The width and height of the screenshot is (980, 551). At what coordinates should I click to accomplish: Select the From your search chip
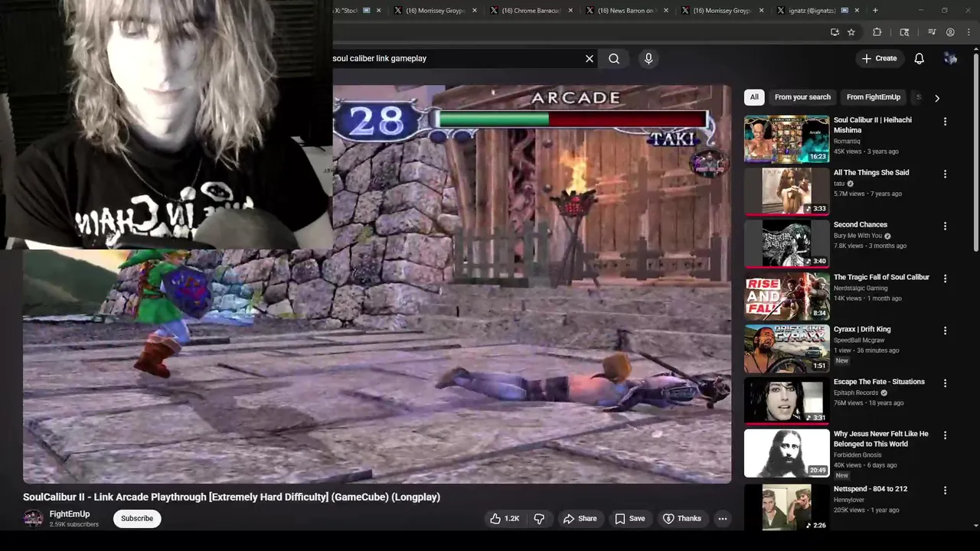802,97
